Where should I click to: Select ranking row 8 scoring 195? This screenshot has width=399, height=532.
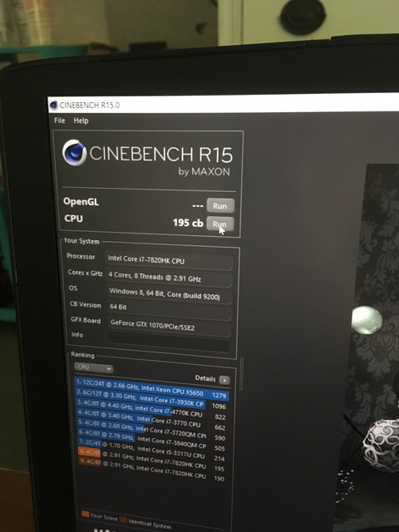tap(151, 461)
